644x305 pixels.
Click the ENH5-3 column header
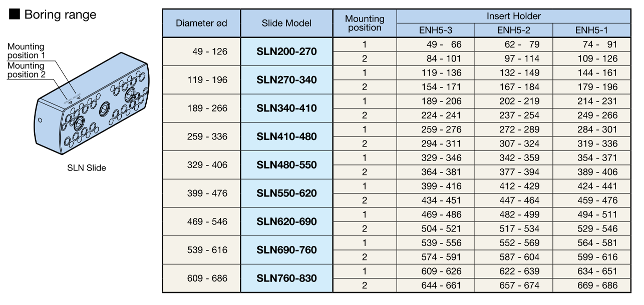click(436, 30)
